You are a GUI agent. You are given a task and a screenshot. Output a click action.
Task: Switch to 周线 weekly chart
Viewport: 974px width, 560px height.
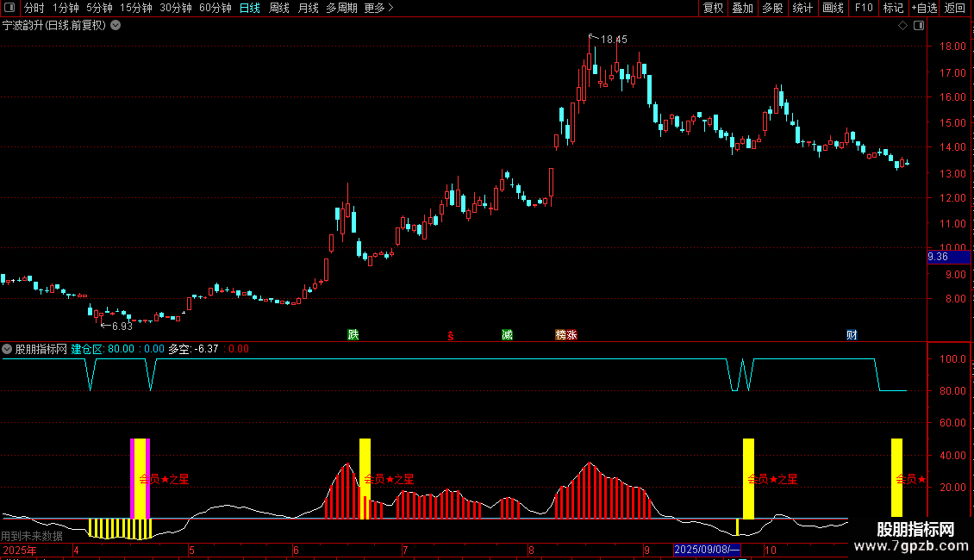click(279, 8)
